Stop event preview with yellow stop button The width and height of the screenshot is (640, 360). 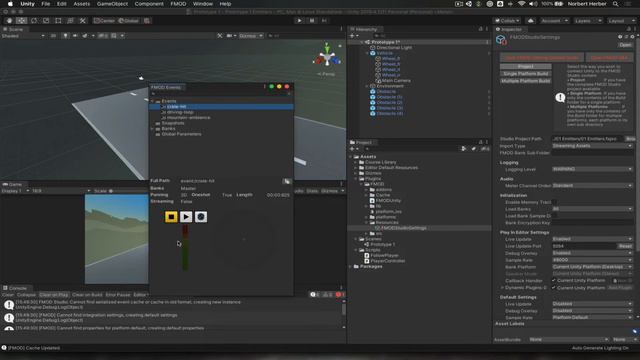tap(171, 217)
